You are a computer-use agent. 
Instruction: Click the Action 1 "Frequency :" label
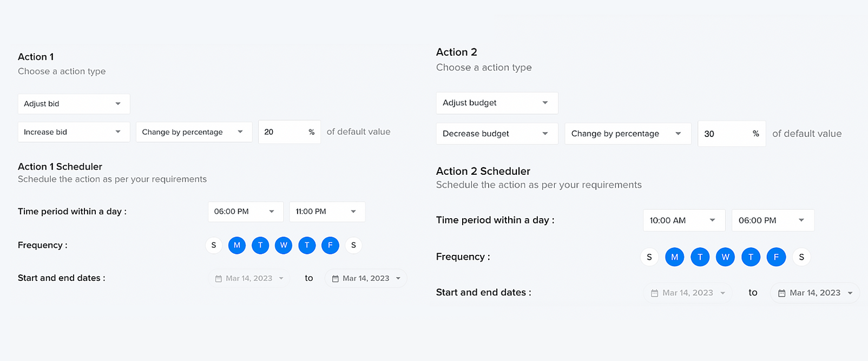click(43, 245)
